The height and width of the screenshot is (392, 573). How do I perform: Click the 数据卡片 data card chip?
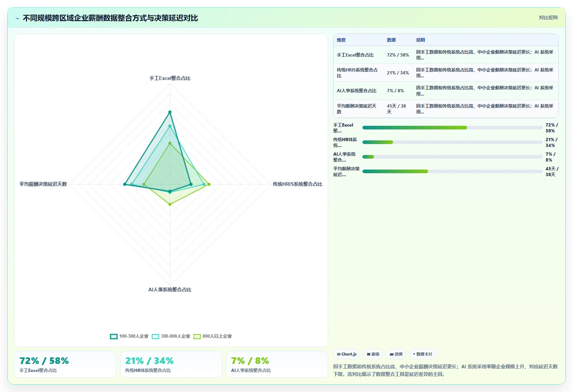coord(423,354)
